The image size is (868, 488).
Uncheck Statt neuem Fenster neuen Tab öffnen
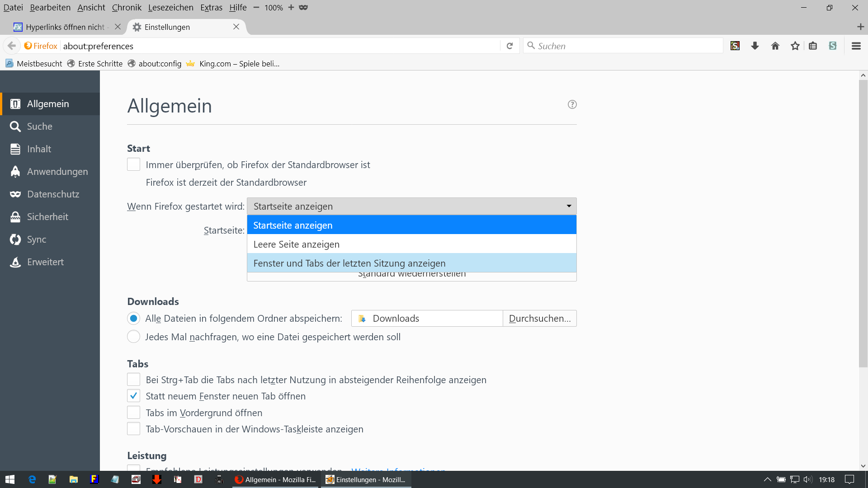point(133,396)
